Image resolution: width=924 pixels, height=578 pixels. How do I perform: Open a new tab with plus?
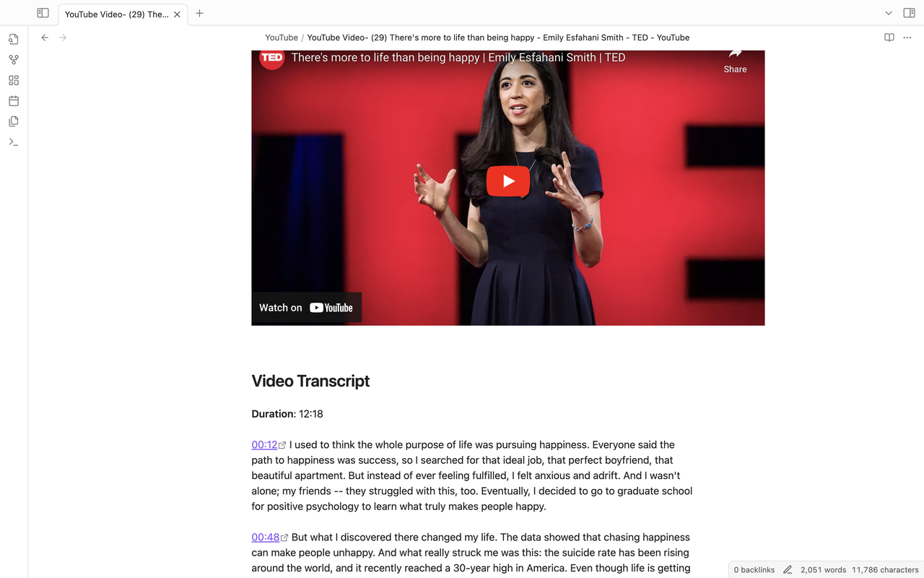click(200, 13)
